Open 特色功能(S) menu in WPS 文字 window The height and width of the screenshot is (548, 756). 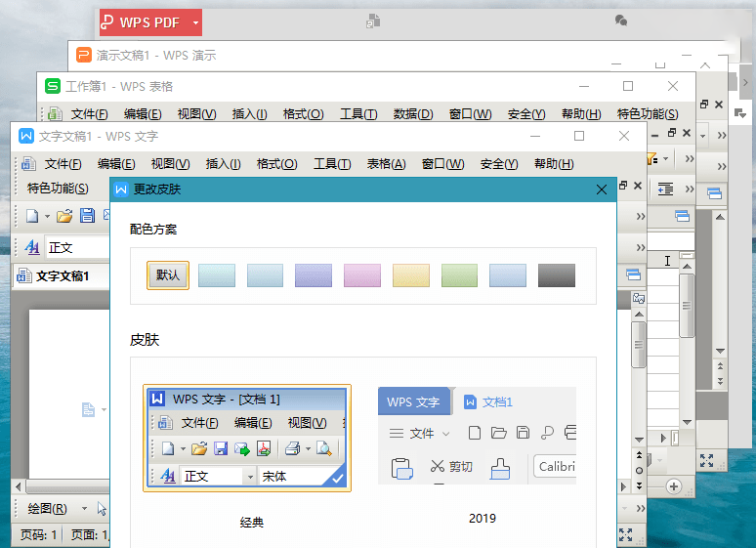(x=58, y=189)
